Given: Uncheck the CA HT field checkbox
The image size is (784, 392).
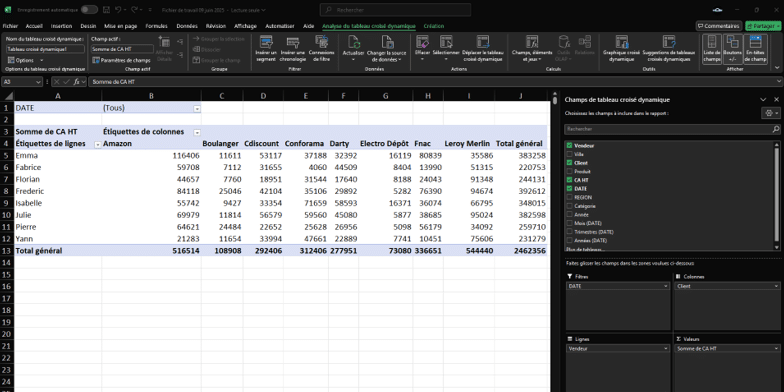Looking at the screenshot, I should (570, 180).
